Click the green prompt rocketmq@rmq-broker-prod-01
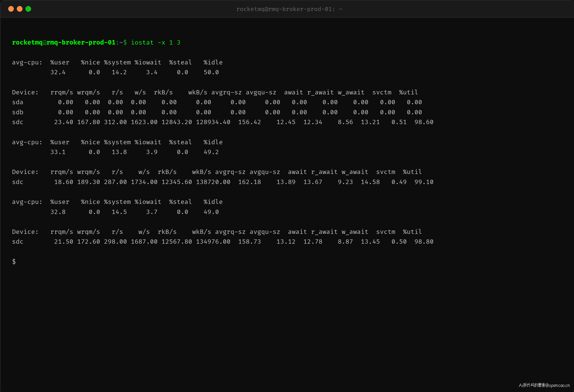The width and height of the screenshot is (574, 392). [64, 42]
